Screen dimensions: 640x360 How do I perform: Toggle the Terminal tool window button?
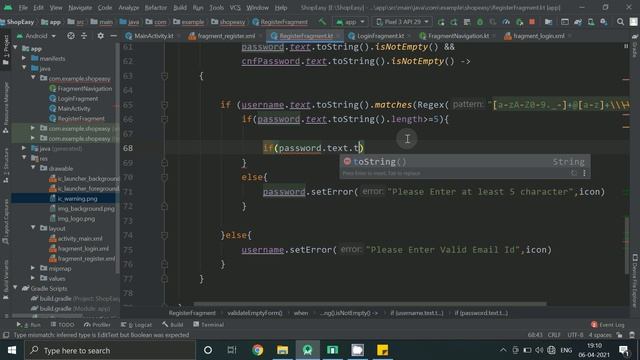tap(209, 325)
